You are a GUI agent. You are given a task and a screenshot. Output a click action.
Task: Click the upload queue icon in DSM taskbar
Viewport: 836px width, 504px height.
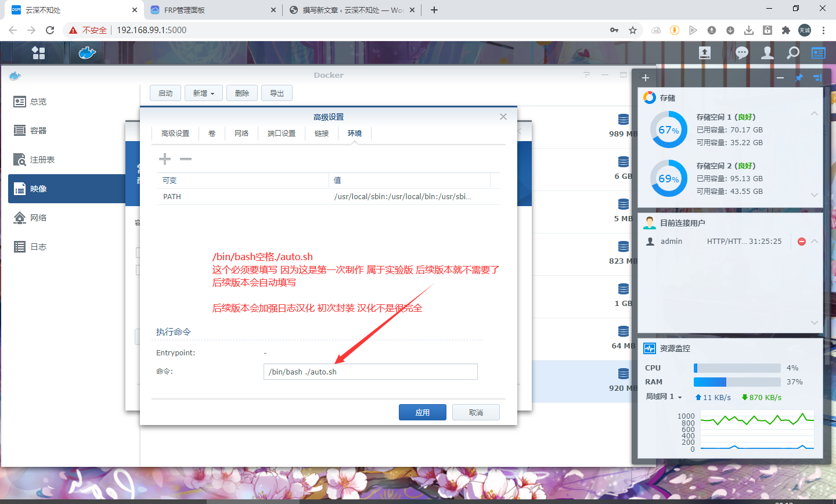coord(704,53)
